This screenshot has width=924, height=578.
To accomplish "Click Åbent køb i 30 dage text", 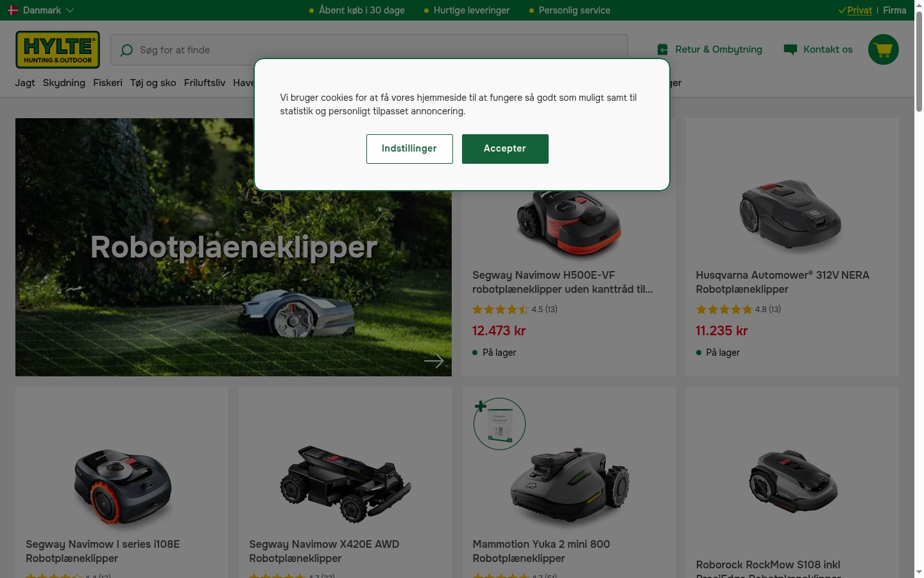I will [x=362, y=10].
